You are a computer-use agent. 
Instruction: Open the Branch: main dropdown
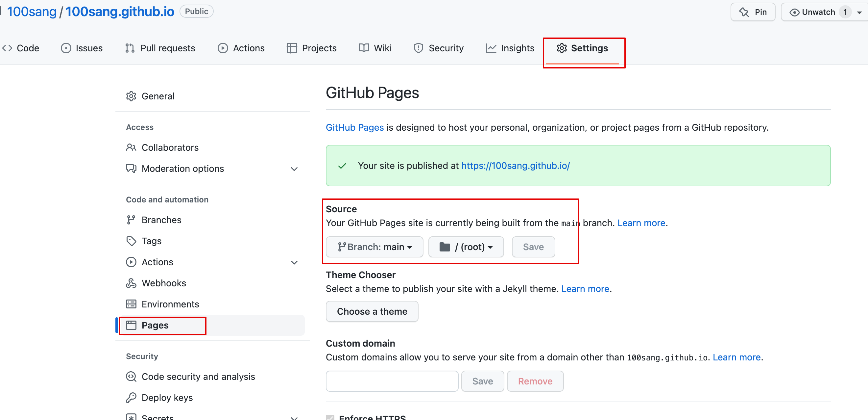[374, 247]
